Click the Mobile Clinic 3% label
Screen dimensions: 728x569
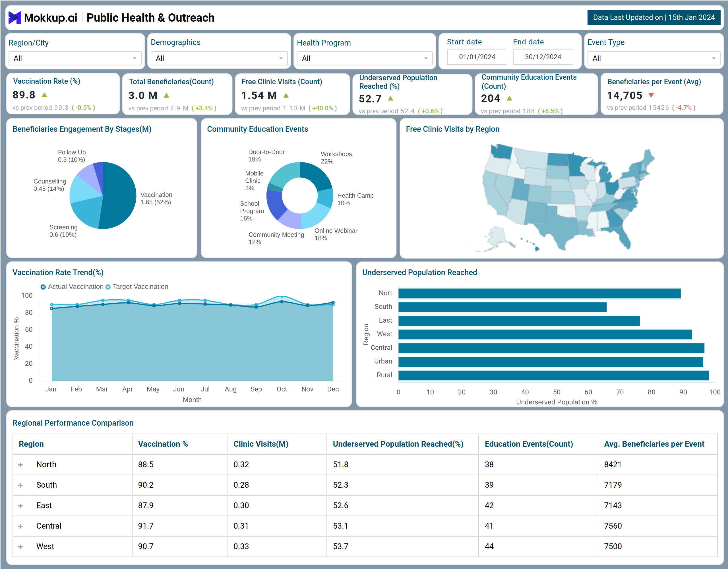point(254,181)
